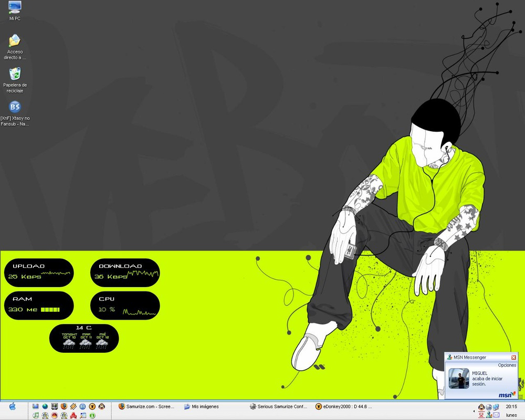The height and width of the screenshot is (420, 525).
Task: Click the MSN Messenger contact tray icon
Action: click(x=489, y=415)
